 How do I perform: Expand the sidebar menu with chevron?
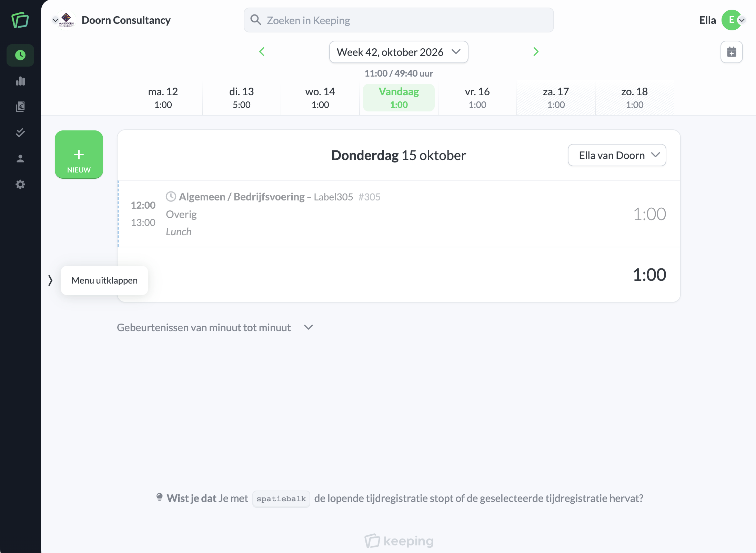tap(50, 280)
